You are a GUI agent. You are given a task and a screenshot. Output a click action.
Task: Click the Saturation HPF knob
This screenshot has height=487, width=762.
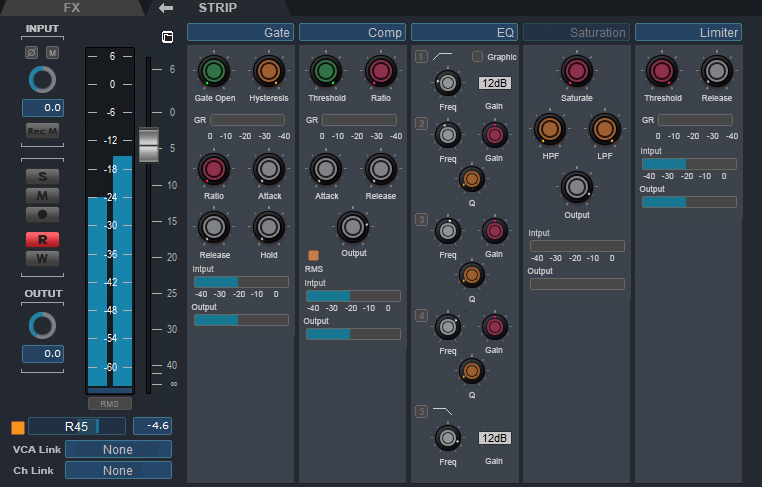click(x=548, y=128)
